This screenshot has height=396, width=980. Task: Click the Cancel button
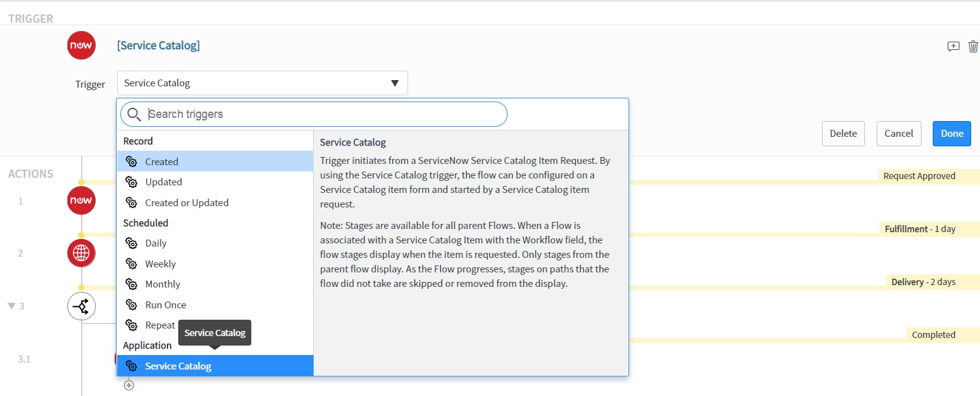[x=899, y=133]
